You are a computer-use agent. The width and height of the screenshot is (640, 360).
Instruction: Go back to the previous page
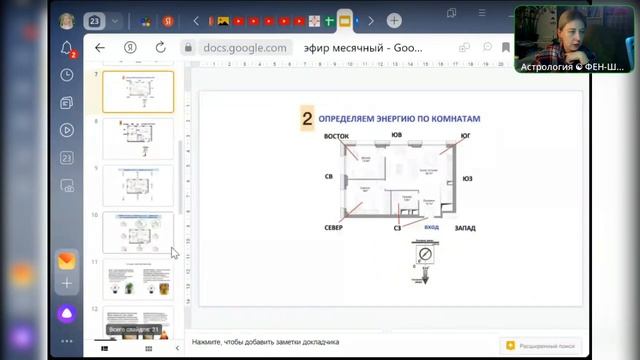point(100,48)
